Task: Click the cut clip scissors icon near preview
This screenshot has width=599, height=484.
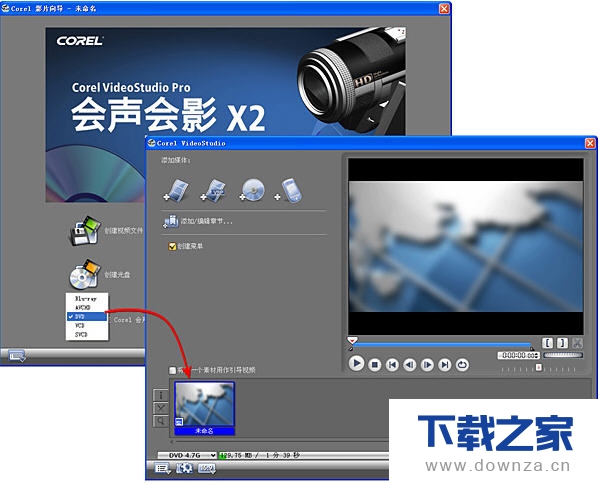Action: click(x=577, y=343)
